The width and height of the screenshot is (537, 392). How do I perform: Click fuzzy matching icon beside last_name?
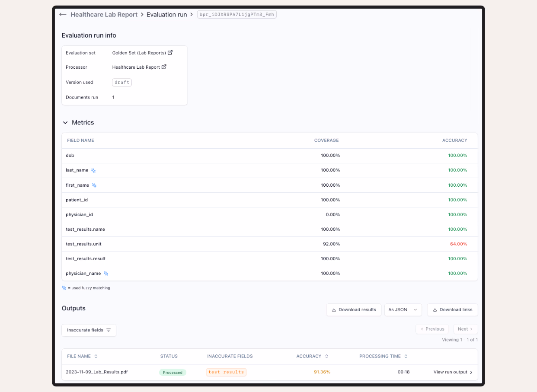[93, 171]
